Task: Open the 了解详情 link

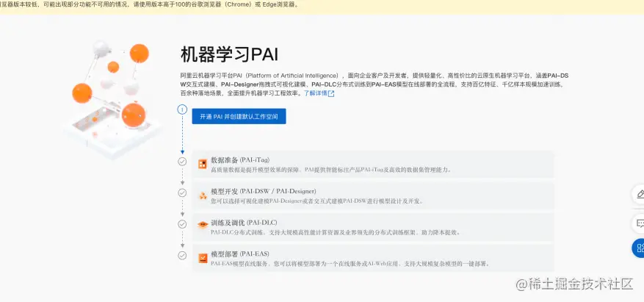Action: click(x=316, y=93)
